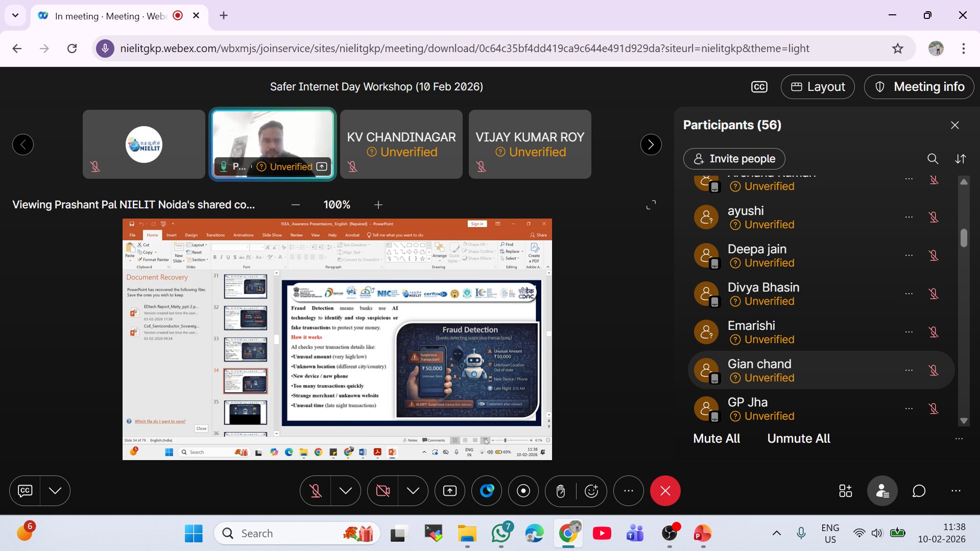Open Meeting info panel

pos(919,87)
